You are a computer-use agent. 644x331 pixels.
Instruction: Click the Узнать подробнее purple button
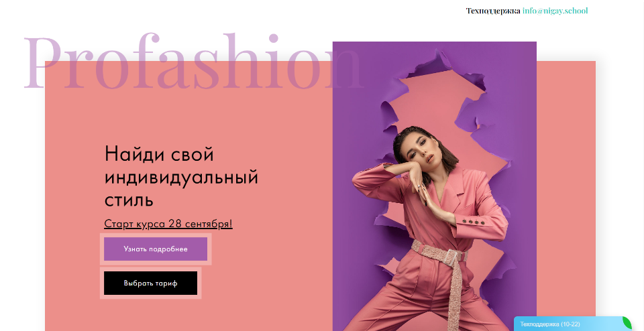156,249
